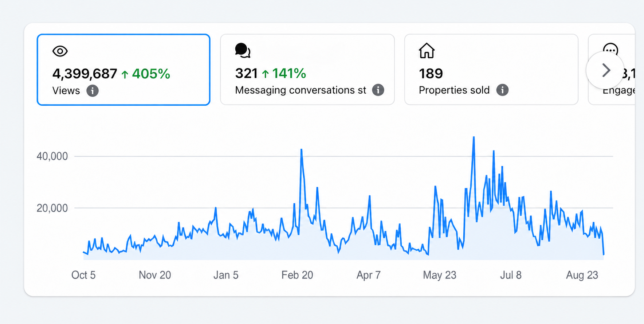Click the Properties sold label text
644x324 pixels.
(x=454, y=90)
